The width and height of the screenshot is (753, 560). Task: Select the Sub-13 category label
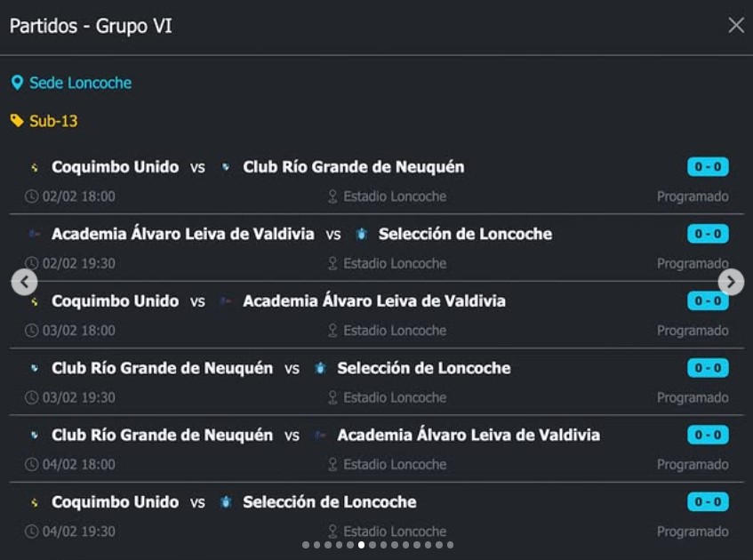pos(53,121)
